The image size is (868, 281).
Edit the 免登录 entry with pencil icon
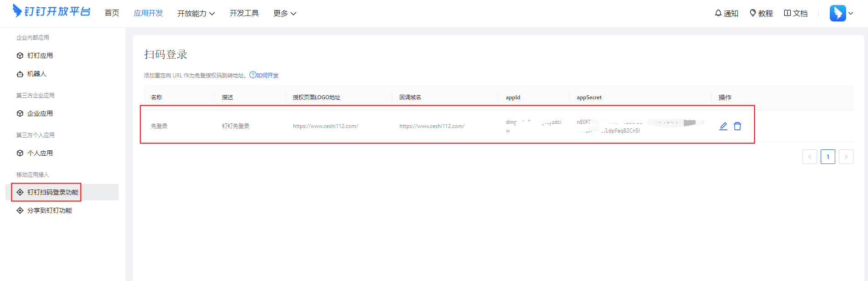pos(723,126)
